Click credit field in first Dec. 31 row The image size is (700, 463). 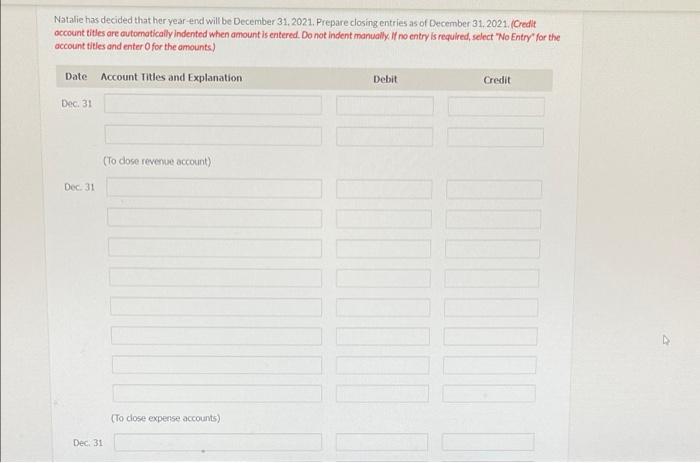(x=496, y=107)
